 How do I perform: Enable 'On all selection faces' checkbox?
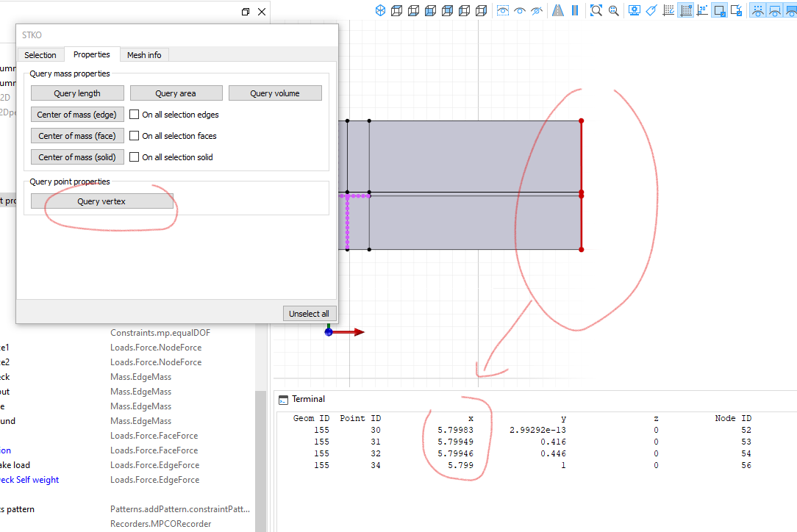[135, 136]
